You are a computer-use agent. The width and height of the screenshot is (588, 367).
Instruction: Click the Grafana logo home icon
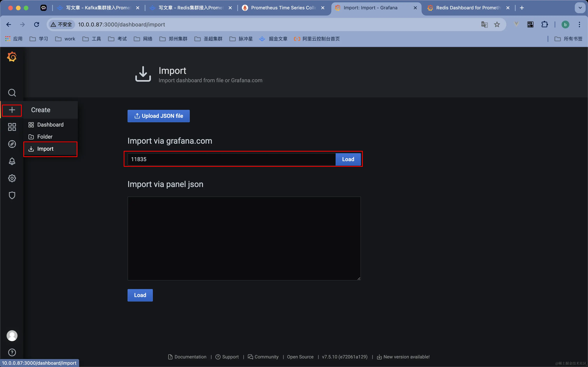point(12,57)
